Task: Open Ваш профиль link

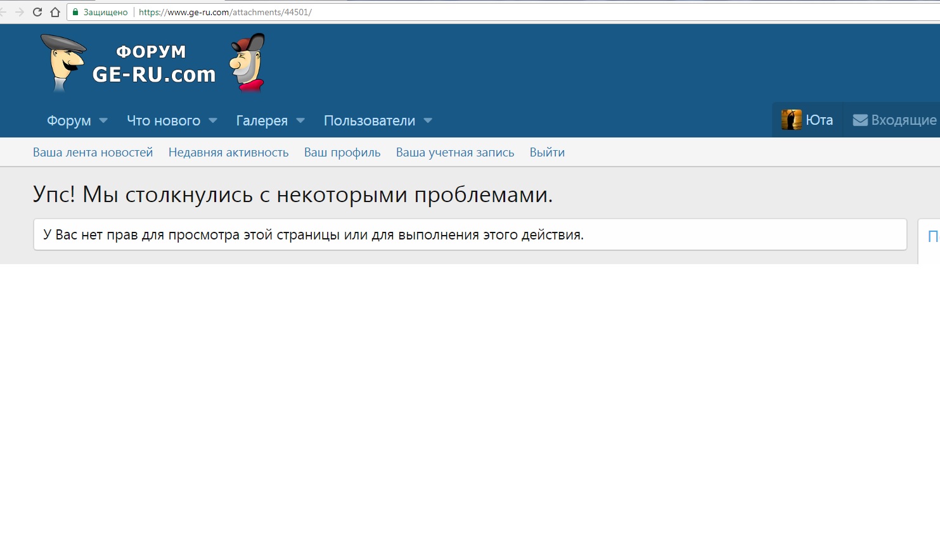Action: 342,152
